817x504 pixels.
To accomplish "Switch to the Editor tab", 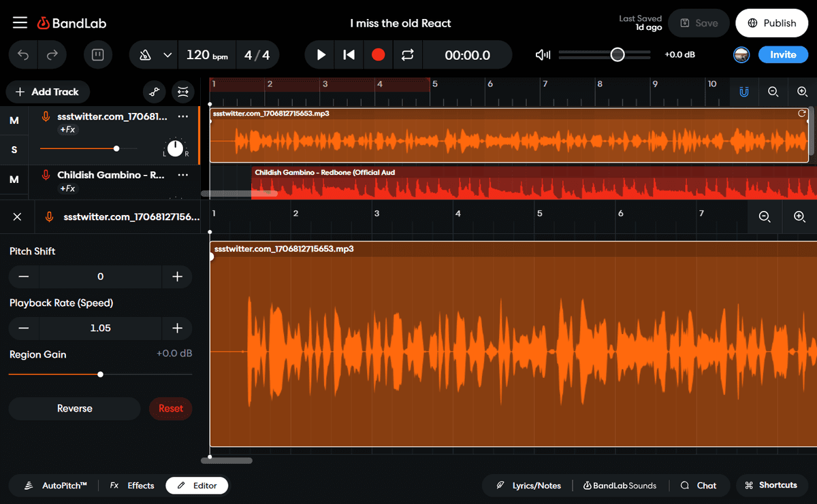I will pyautogui.click(x=197, y=486).
